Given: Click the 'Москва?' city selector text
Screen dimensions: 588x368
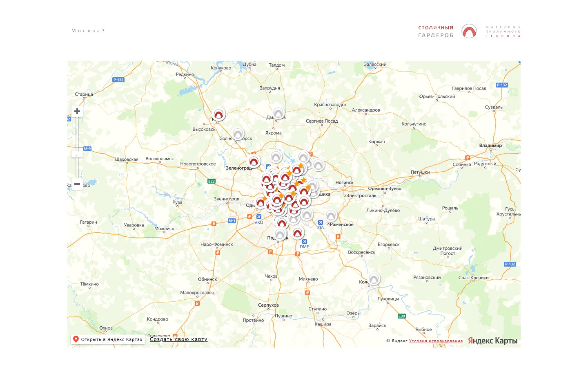Looking at the screenshot, I should point(88,31).
